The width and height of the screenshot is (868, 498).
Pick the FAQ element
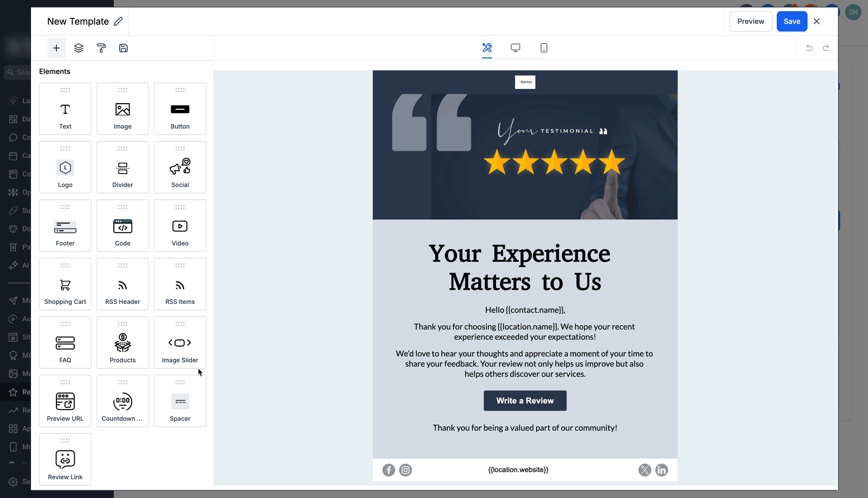[65, 343]
